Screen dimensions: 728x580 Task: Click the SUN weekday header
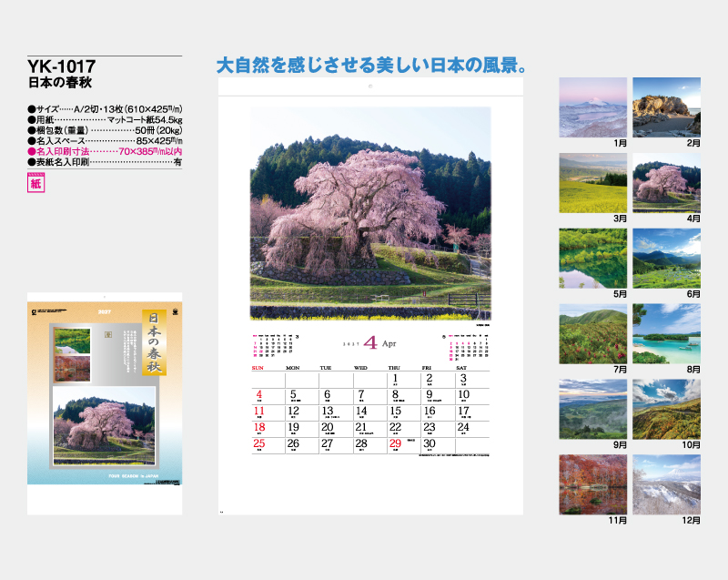258,368
